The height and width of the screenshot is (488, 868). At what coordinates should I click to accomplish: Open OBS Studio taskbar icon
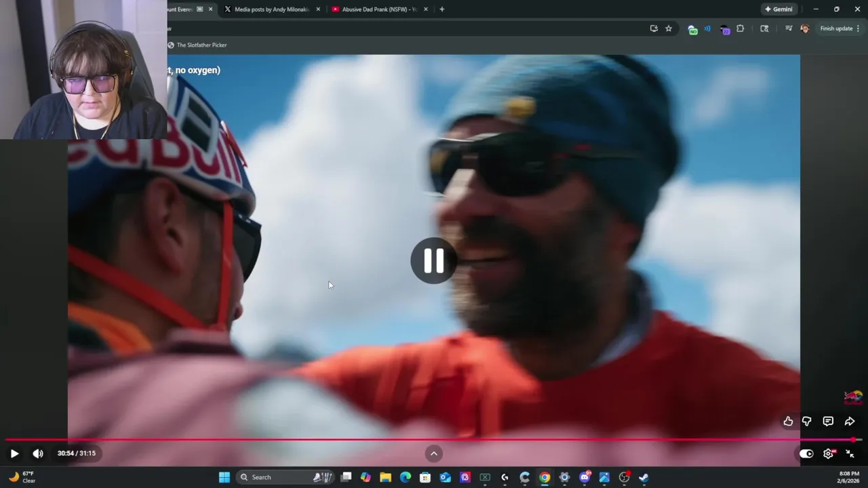625,477
